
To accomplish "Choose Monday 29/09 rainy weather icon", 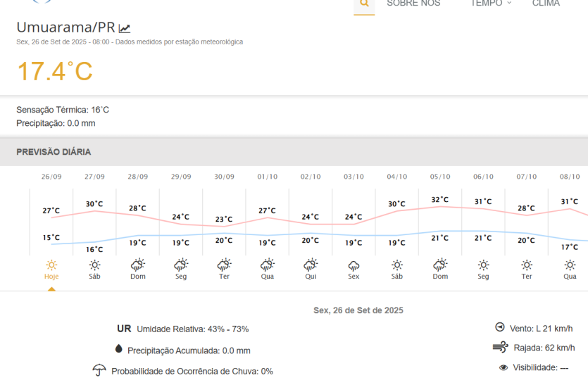I will click(181, 265).
